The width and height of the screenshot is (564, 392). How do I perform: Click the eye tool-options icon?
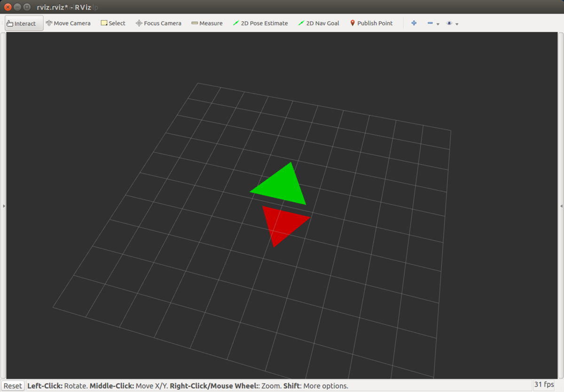pyautogui.click(x=449, y=23)
